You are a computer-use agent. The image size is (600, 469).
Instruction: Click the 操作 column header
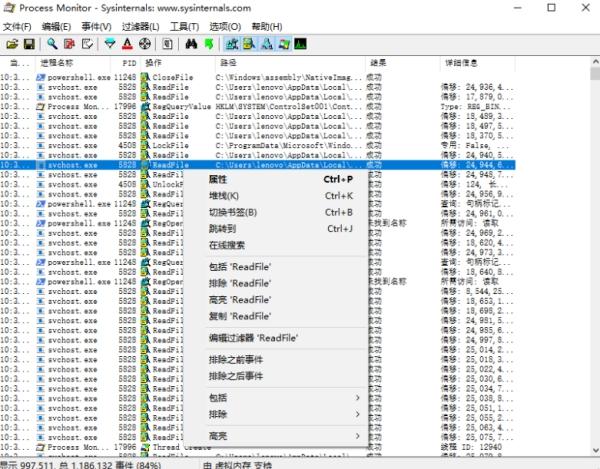click(178, 63)
